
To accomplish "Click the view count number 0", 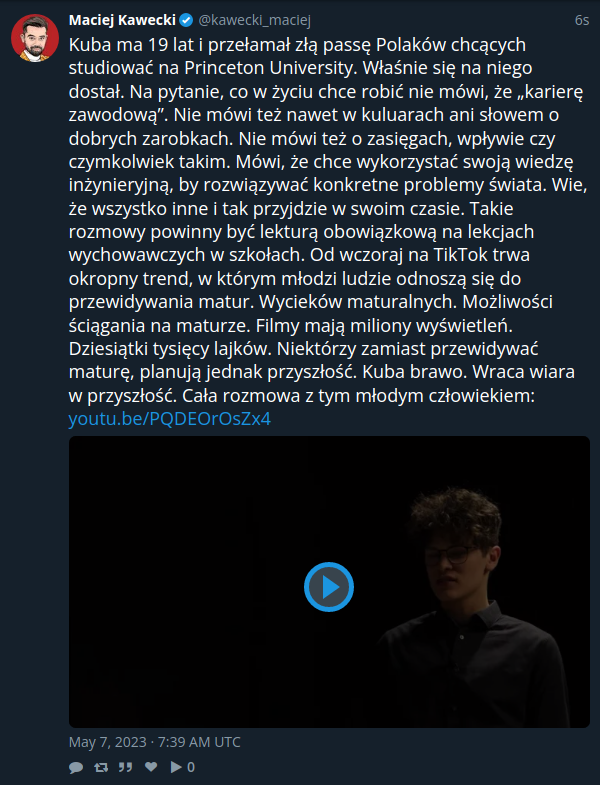I will [191, 767].
